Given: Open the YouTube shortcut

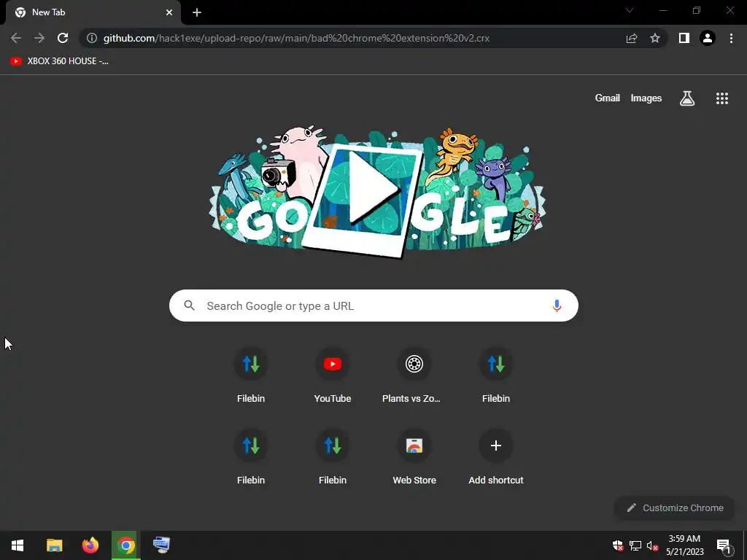Looking at the screenshot, I should click(x=333, y=377).
